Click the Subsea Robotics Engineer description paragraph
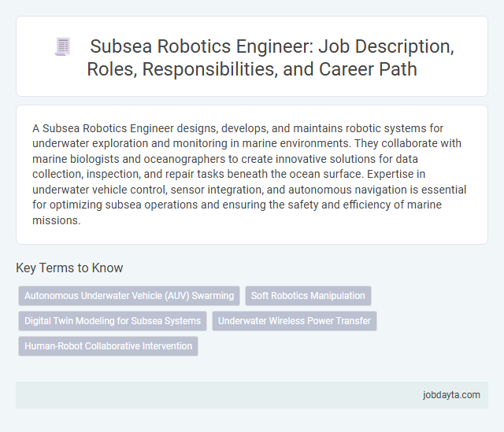The width and height of the screenshot is (504, 432). (x=250, y=174)
